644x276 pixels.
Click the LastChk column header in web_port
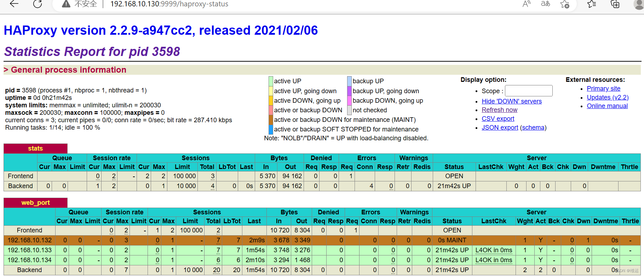click(494, 221)
